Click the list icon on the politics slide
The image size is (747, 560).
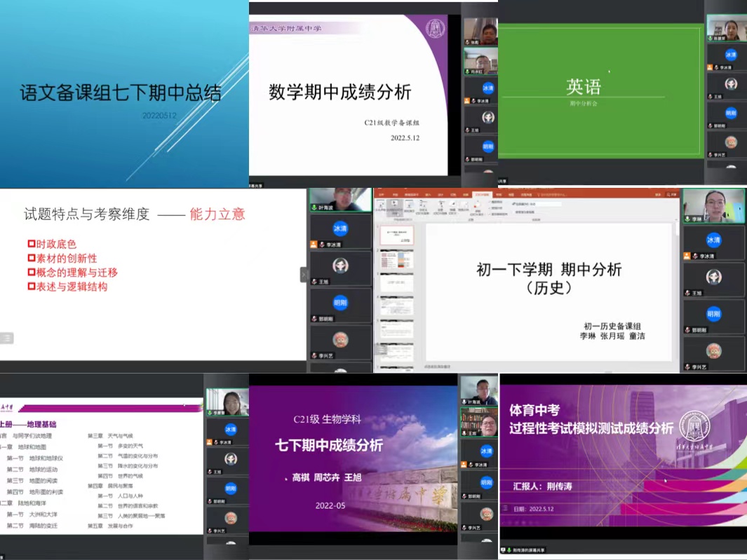click(x=7, y=338)
